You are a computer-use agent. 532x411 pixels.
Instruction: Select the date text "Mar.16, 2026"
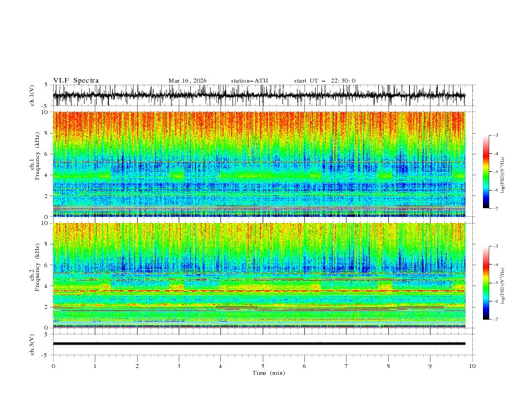pyautogui.click(x=187, y=81)
